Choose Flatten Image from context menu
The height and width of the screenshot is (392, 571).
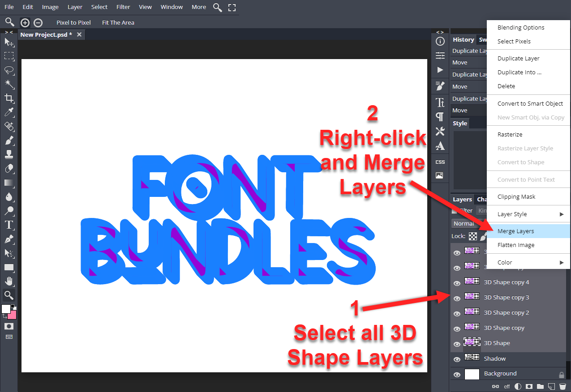[528, 245]
